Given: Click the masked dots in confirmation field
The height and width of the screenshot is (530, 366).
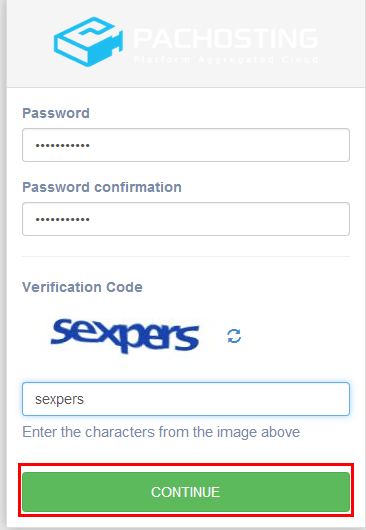Looking at the screenshot, I should (x=63, y=220).
